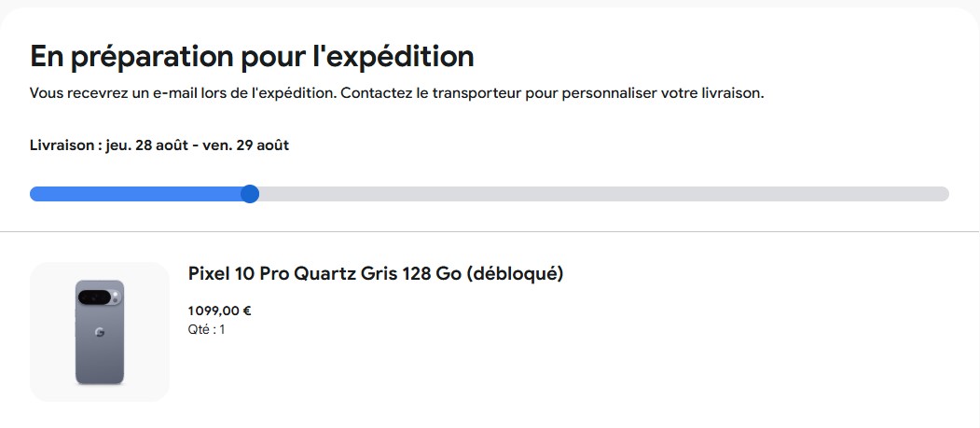
Task: Click the "Qté : 1" quantity text
Action: click(x=206, y=329)
